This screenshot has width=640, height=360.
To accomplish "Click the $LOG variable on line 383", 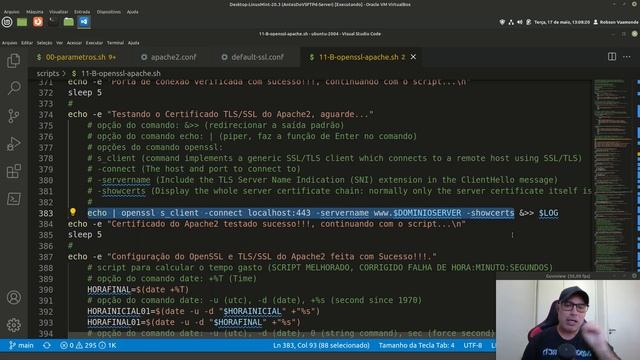I will (x=548, y=213).
